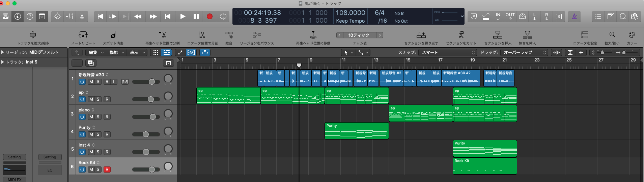The width and height of the screenshot is (644, 182).
Task: Open List Editors icon
Action: pos(598,16)
